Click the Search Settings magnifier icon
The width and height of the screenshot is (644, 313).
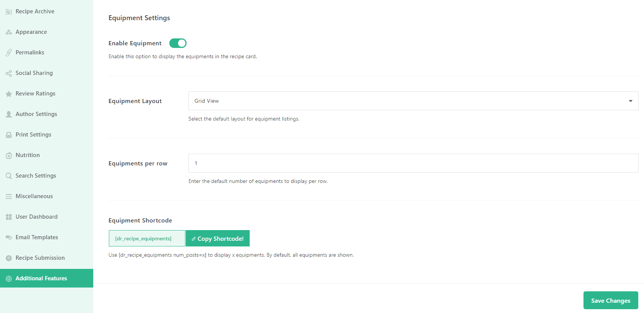click(x=9, y=176)
